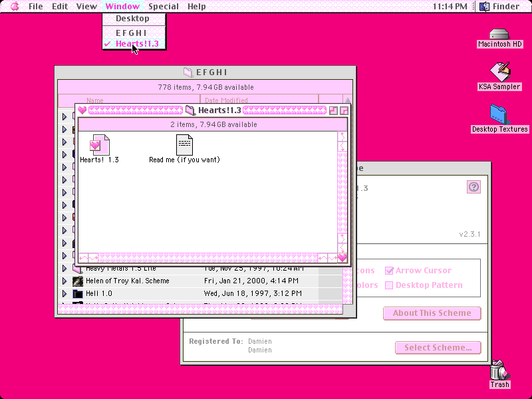
Task: Click the 778 items, 7.94 GB available status
Action: click(205, 87)
